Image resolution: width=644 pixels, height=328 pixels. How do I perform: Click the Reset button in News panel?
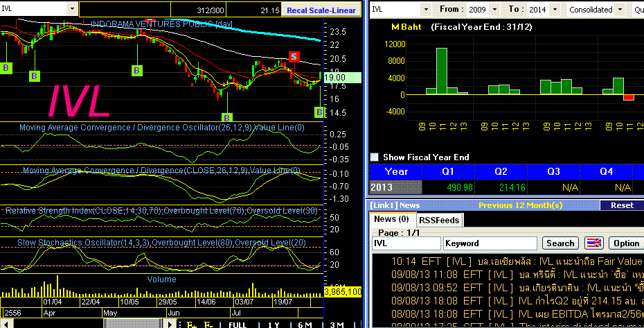tap(622, 205)
